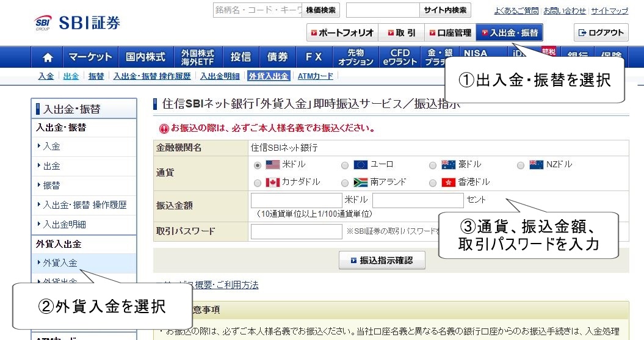Open the 出金 sub-navigation link
This screenshot has height=340, width=644.
(x=71, y=76)
